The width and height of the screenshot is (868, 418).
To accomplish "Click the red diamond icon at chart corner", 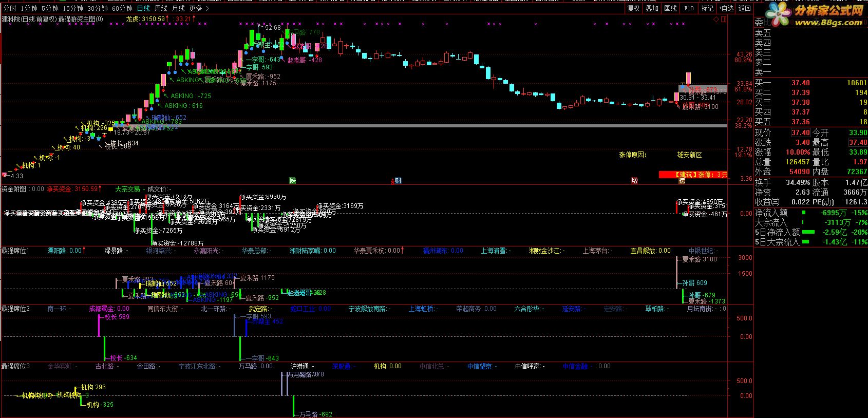I will (x=717, y=19).
